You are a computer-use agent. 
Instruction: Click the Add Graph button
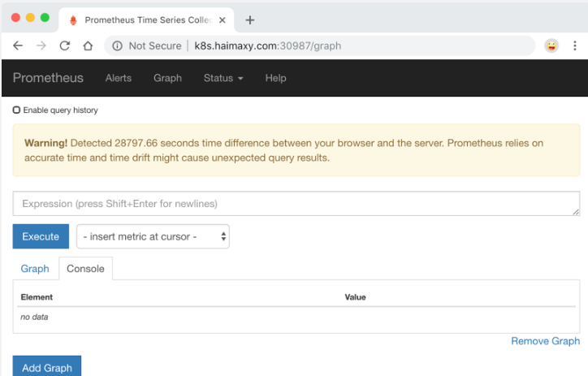point(47,366)
